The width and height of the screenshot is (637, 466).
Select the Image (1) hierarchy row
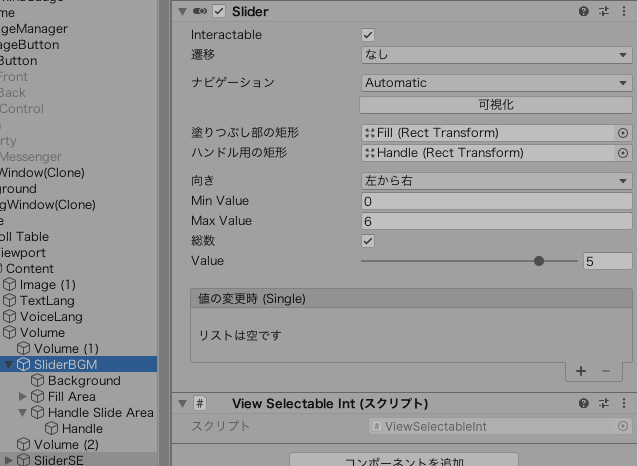(x=78, y=284)
